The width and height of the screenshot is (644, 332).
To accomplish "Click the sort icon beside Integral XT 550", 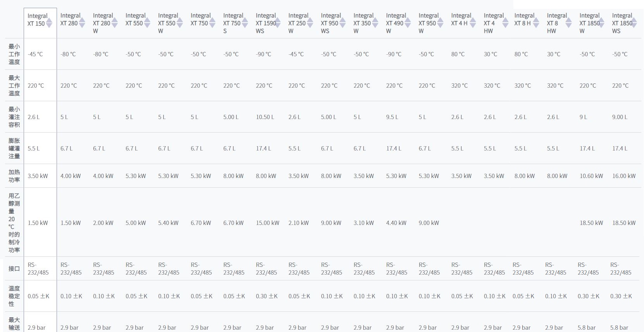I will (x=147, y=23).
